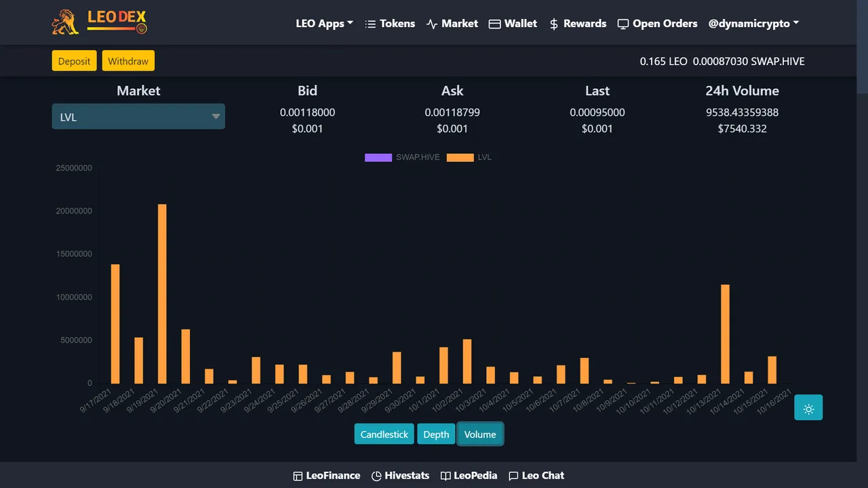Viewport: 868px width, 488px height.
Task: Click the Withdraw button
Action: 128,61
